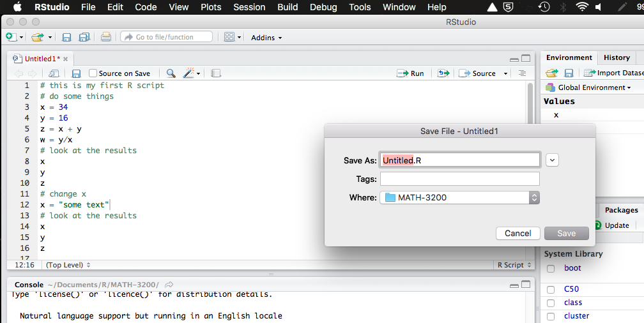Check the class package checkbox

coord(551,303)
